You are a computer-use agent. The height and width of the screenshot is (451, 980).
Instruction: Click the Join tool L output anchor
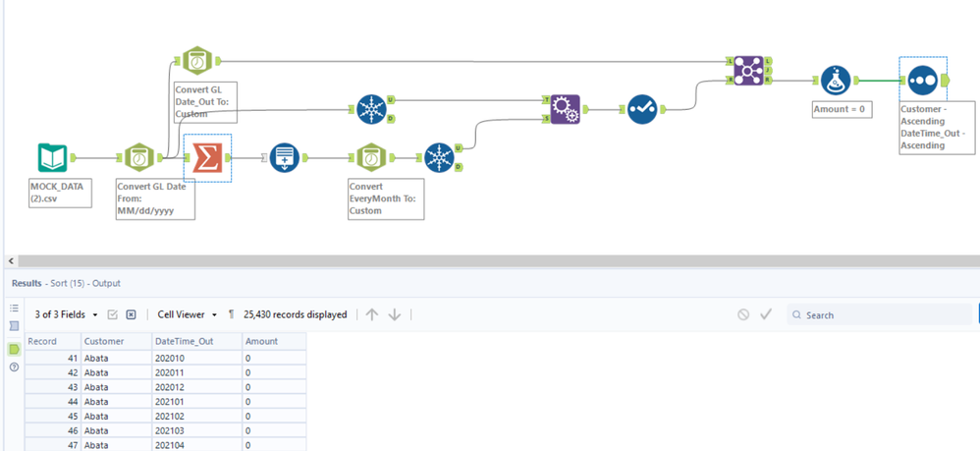[768, 61]
